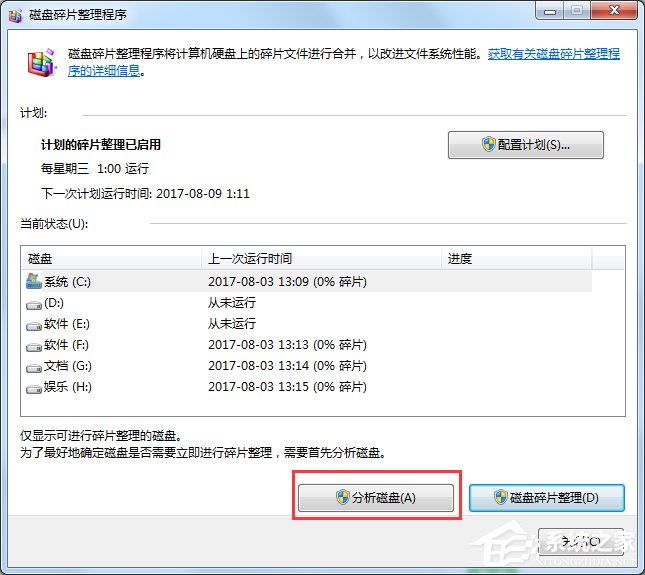The width and height of the screenshot is (645, 575).
Task: Click the 仅显示可进行碎片整理的磁盘 note
Action: (x=101, y=436)
